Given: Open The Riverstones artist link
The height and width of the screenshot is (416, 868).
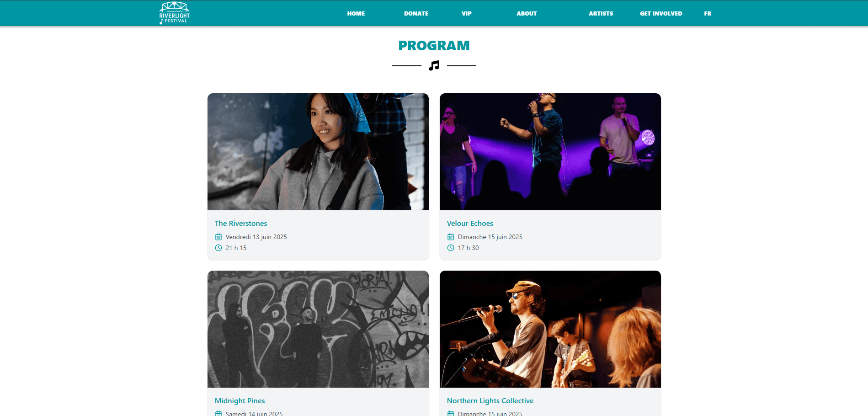Looking at the screenshot, I should [x=241, y=223].
